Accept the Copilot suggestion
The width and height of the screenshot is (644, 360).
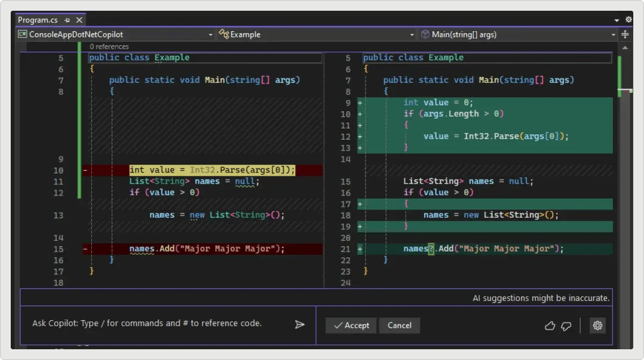(352, 325)
